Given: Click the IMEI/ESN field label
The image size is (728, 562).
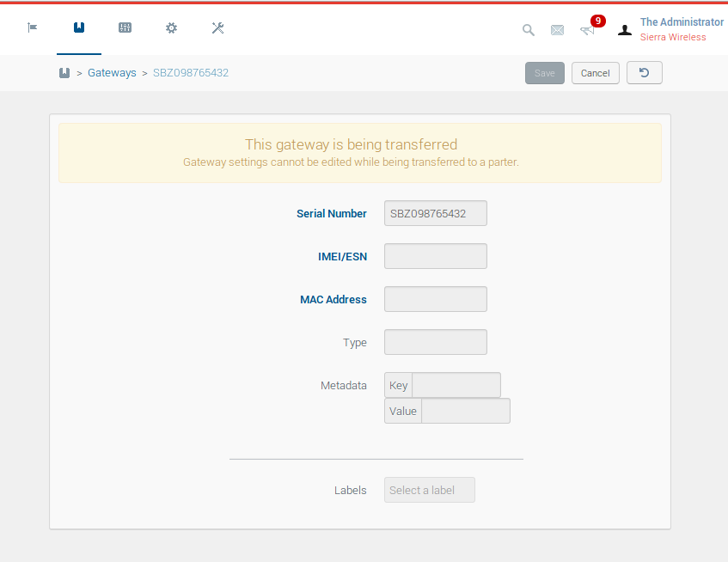Looking at the screenshot, I should [x=342, y=257].
